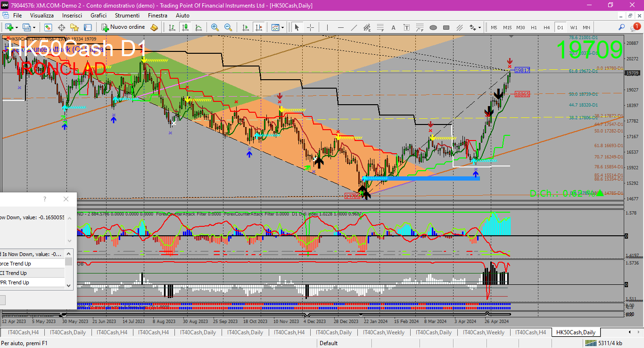Open the Inserisci menu
Image resolution: width=644 pixels, height=348 pixels.
click(72, 16)
